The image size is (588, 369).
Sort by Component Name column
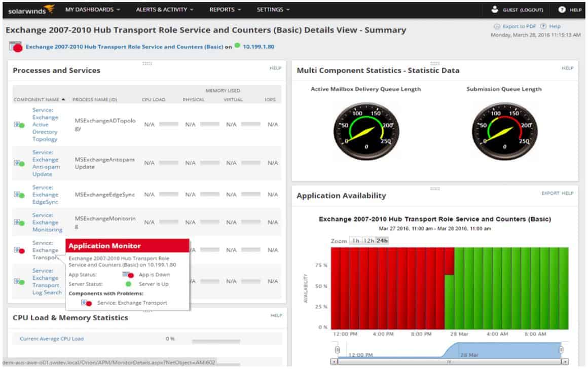(40, 100)
